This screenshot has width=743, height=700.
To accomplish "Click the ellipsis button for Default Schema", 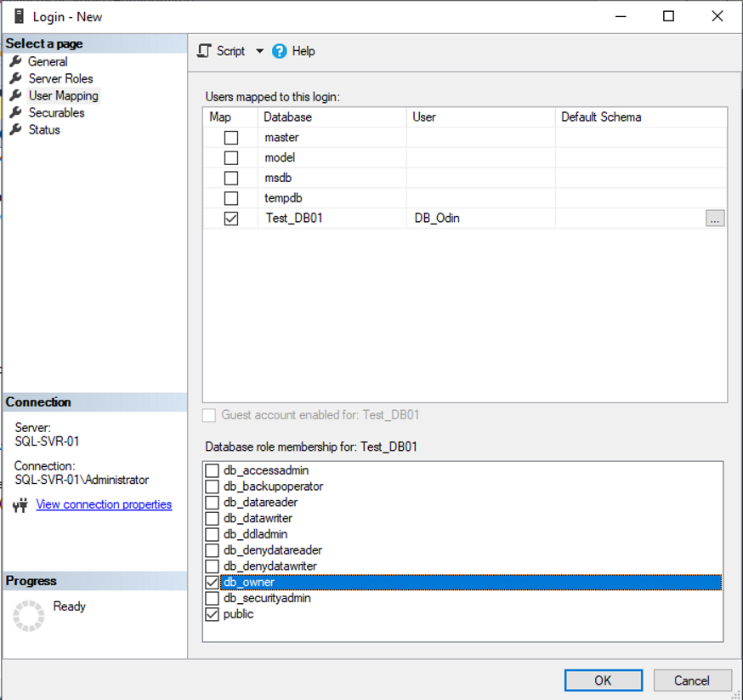I will pos(715,219).
